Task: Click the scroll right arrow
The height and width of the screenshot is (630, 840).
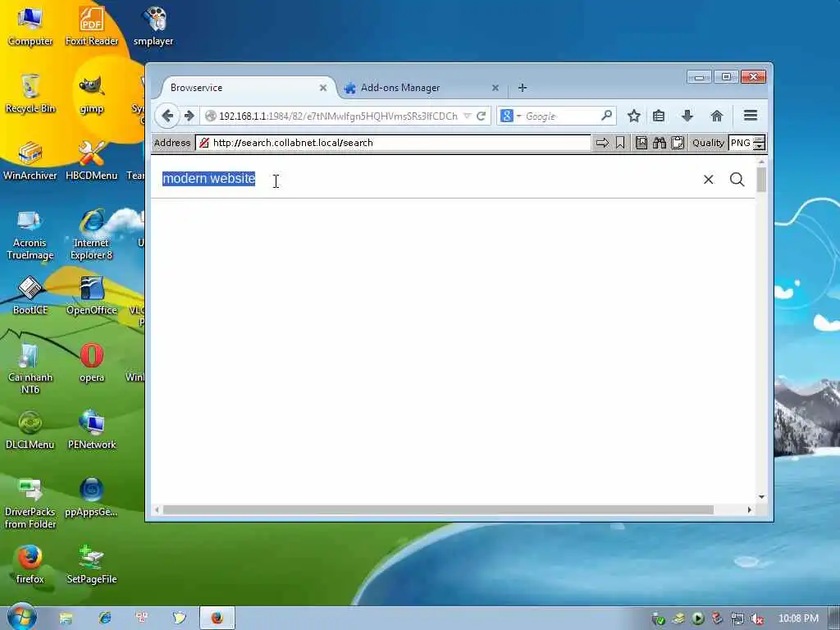Action: 750,509
